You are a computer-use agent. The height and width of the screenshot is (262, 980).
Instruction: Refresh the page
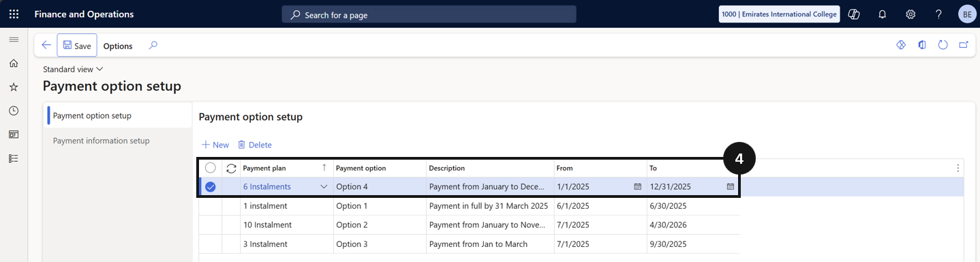943,45
